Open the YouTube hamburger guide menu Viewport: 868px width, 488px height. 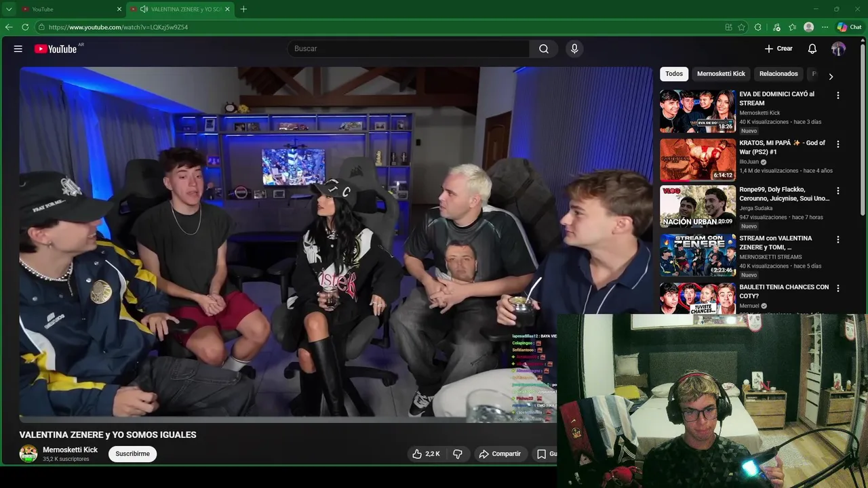point(18,49)
